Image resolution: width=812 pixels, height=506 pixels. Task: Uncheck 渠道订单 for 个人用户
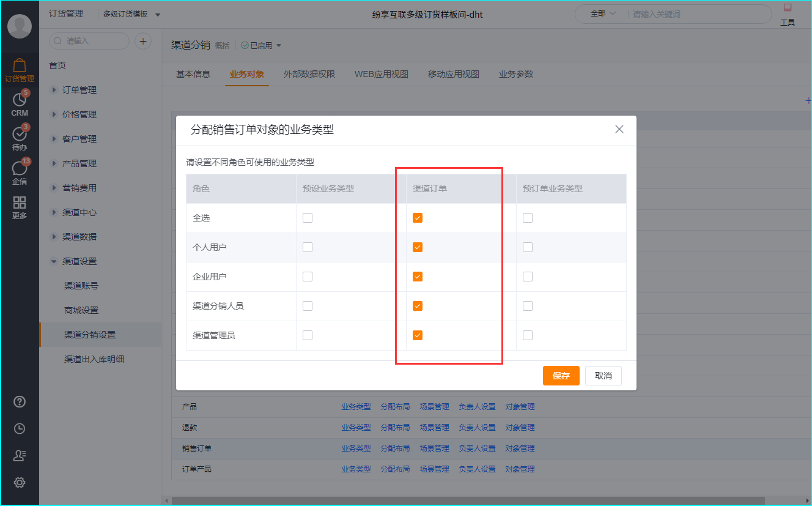(x=417, y=247)
